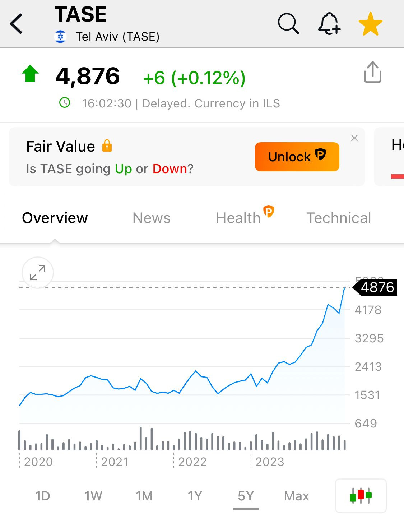
Task: Select the 5Y time range
Action: (x=246, y=496)
